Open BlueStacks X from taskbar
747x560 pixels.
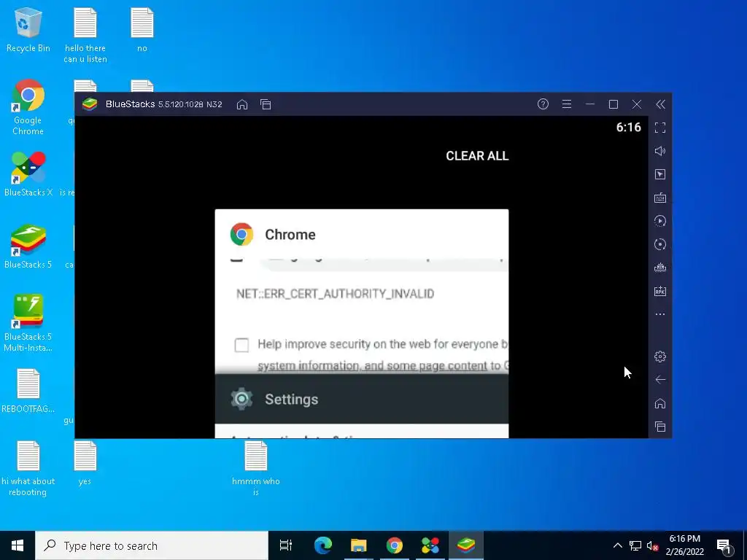pyautogui.click(x=430, y=545)
